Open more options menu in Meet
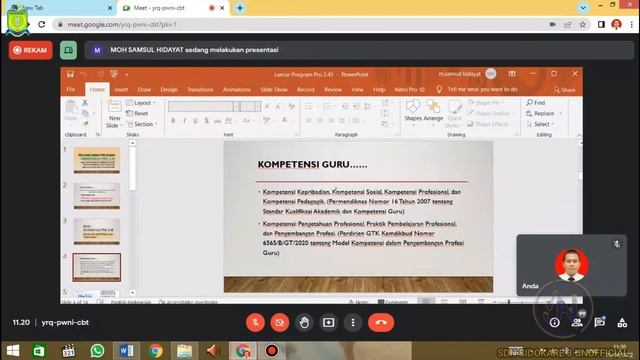640x360 pixels. [353, 322]
